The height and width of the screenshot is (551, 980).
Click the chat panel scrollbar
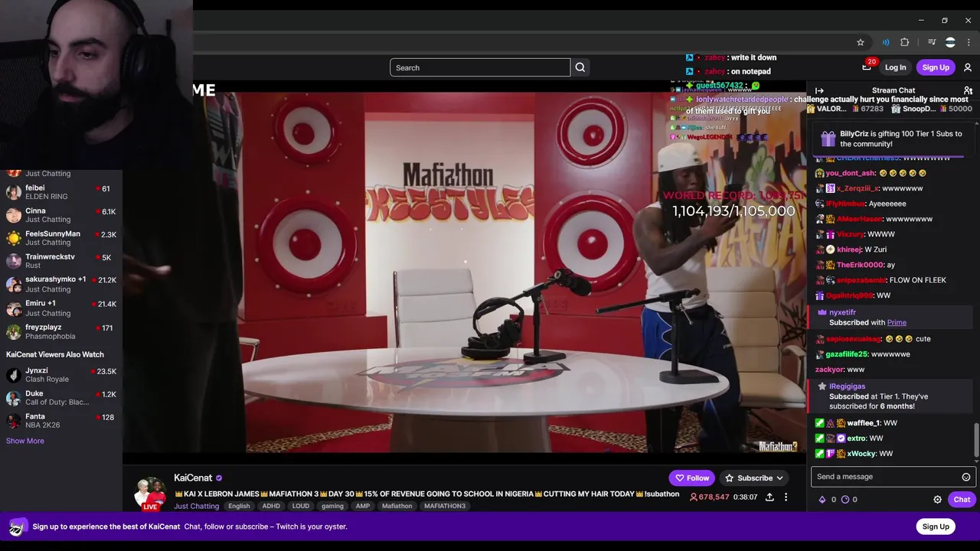976,440
